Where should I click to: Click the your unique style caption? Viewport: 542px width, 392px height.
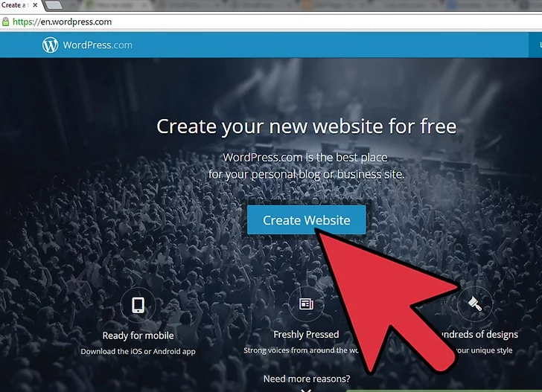pos(483,350)
